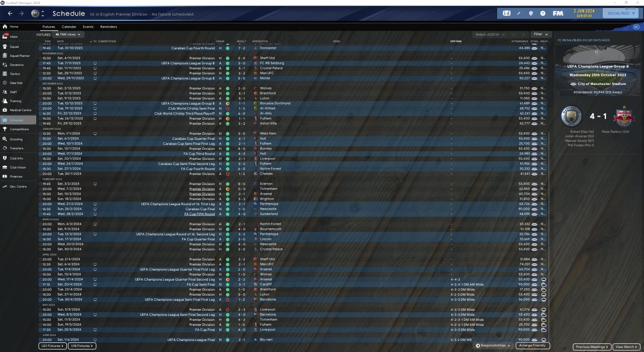
Task: Open Home in the sidebar
Action: [x=18, y=27]
